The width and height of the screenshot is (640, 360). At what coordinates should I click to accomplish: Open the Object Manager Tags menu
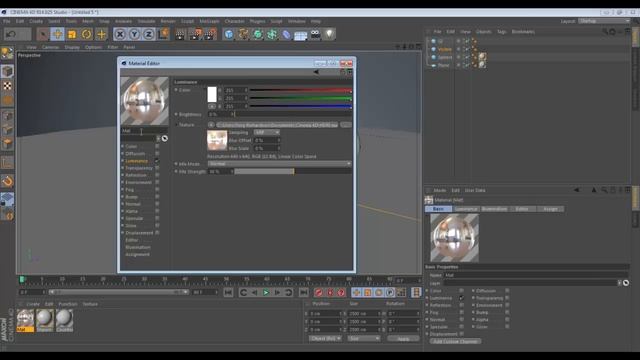pos(501,31)
